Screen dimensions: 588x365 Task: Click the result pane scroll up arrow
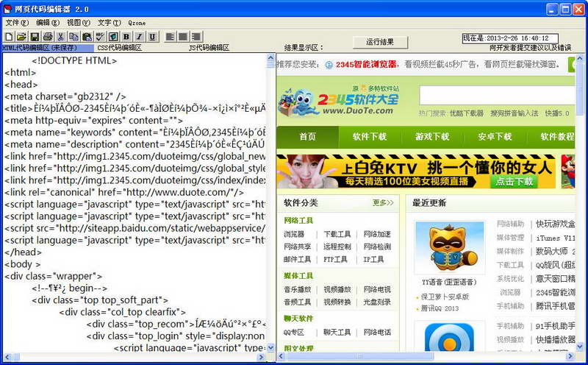pos(580,58)
